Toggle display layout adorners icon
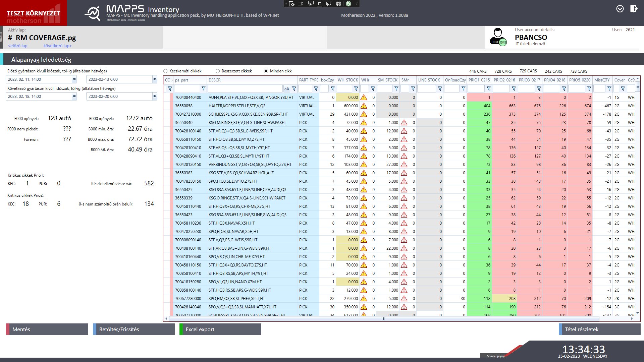644x362 pixels. (320, 4)
